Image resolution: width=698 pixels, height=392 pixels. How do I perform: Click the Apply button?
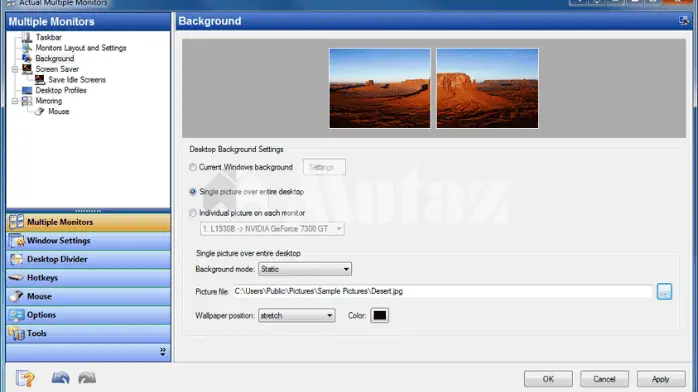click(x=661, y=379)
